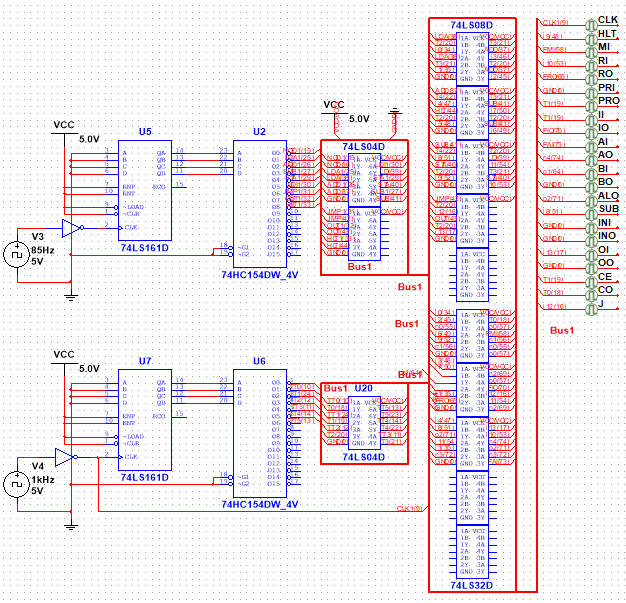This screenshot has width=626, height=603.
Task: Select the HLT probe indicator
Action: (x=591, y=39)
